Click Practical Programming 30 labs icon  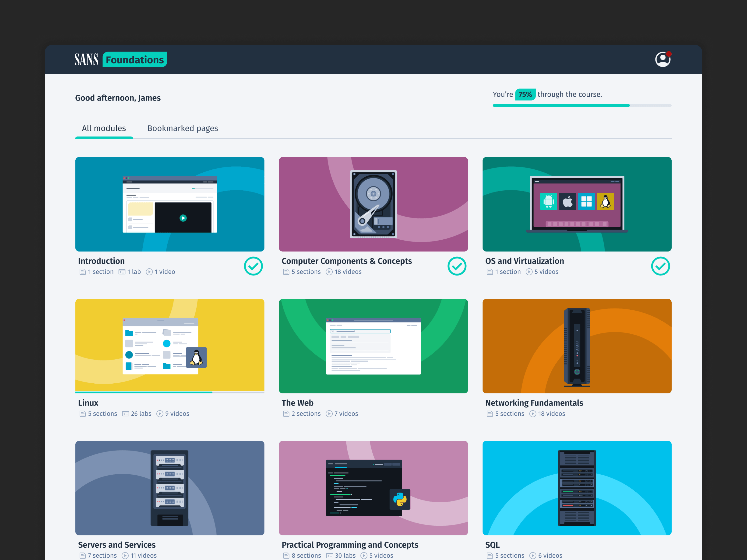coord(330,555)
